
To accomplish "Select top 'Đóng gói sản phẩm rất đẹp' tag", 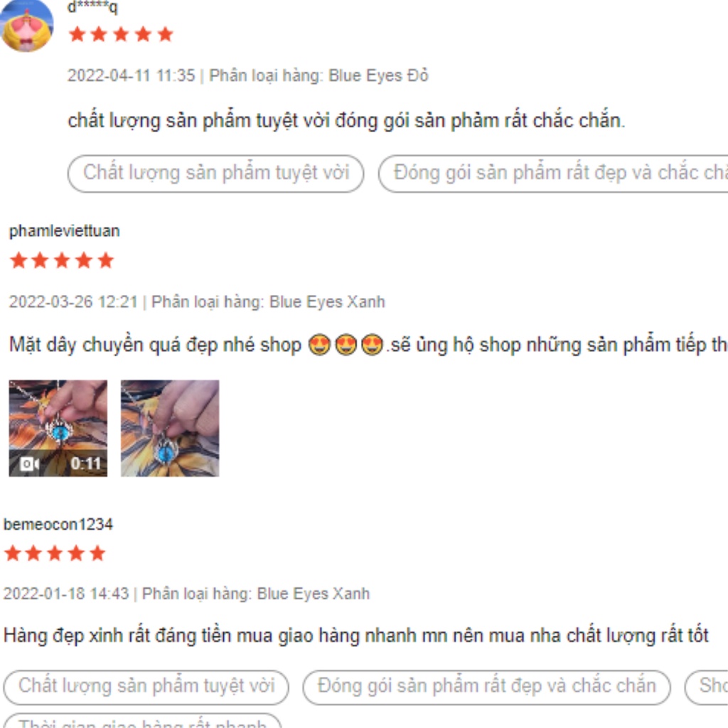I will pyautogui.click(x=553, y=173).
